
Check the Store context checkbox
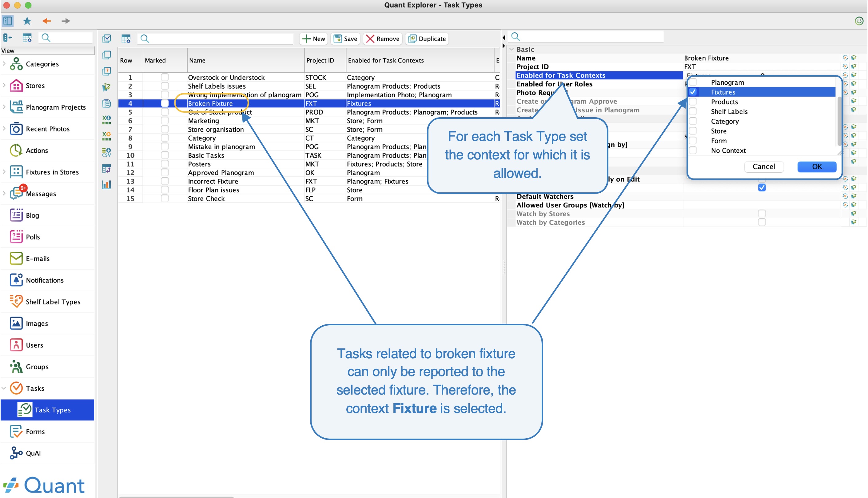(x=693, y=131)
